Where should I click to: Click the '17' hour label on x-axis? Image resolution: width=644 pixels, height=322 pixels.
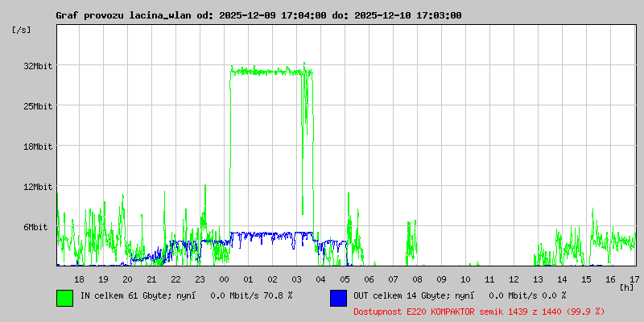click(634, 279)
